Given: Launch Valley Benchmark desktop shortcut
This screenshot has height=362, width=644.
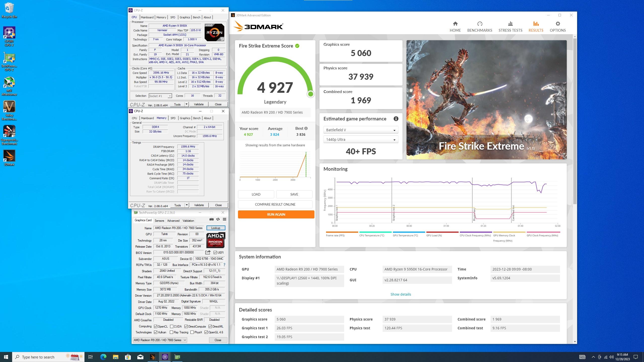Looking at the screenshot, I should (9, 111).
